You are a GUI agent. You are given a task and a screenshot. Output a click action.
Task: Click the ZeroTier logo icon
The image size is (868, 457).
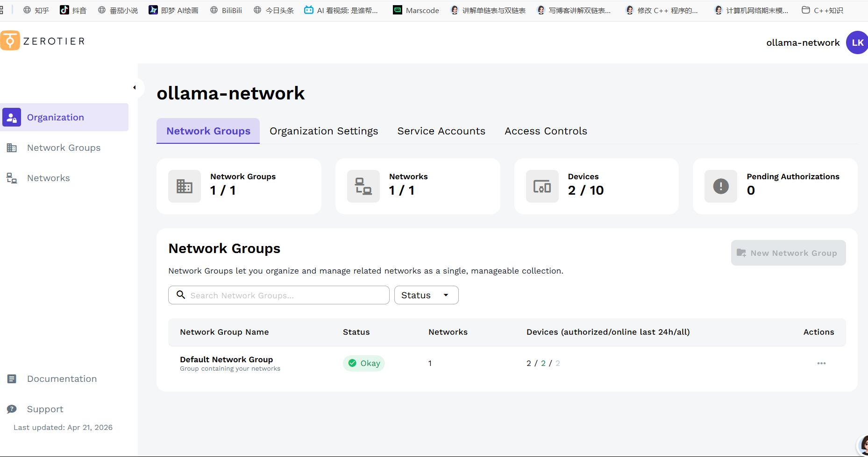(x=10, y=41)
